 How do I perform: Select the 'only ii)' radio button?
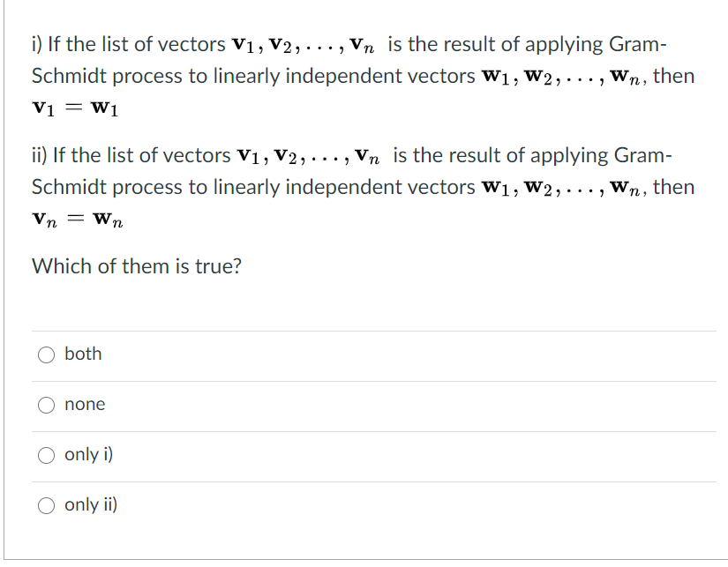47,504
